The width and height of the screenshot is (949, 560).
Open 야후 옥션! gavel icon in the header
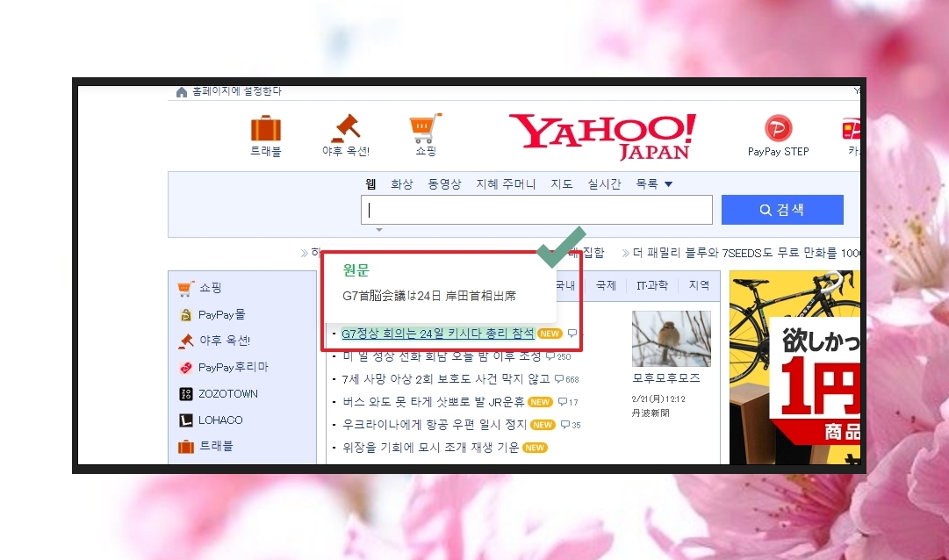coord(346,127)
